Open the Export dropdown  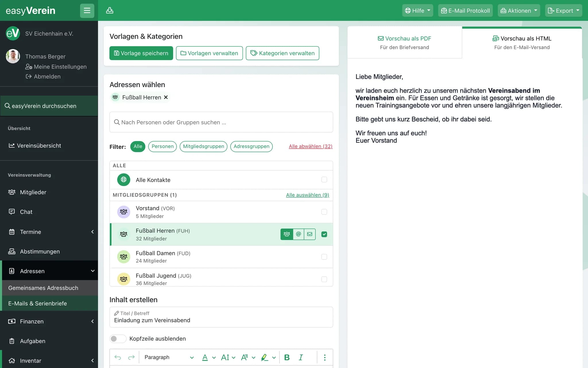click(x=563, y=11)
